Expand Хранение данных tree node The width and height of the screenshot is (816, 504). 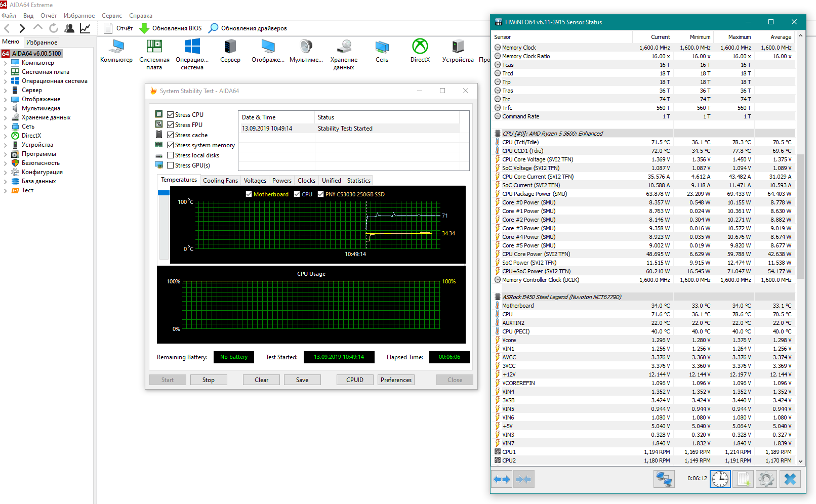pos(6,118)
